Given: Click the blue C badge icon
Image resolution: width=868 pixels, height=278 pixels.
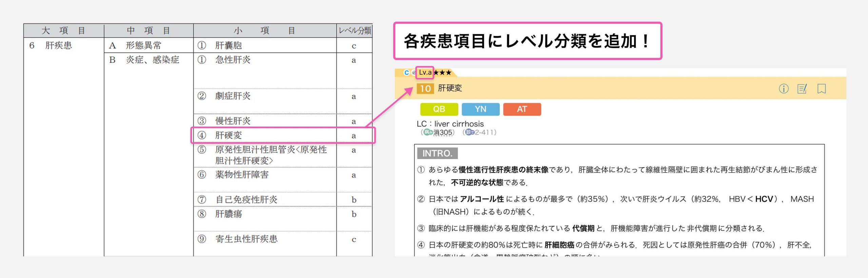Looking at the screenshot, I should pyautogui.click(x=406, y=73).
